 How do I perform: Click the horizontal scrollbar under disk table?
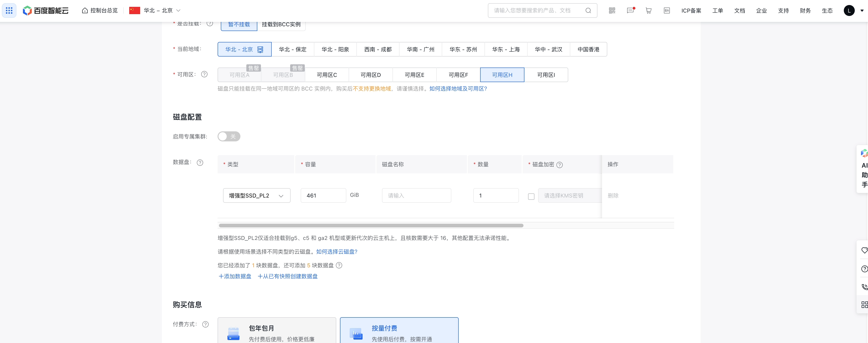pos(371,226)
